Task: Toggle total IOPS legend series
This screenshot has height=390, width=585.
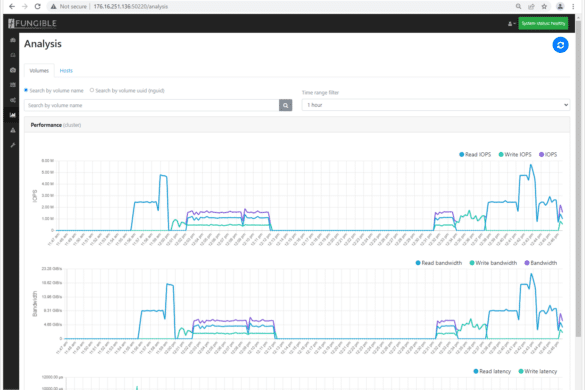Action: tap(548, 155)
